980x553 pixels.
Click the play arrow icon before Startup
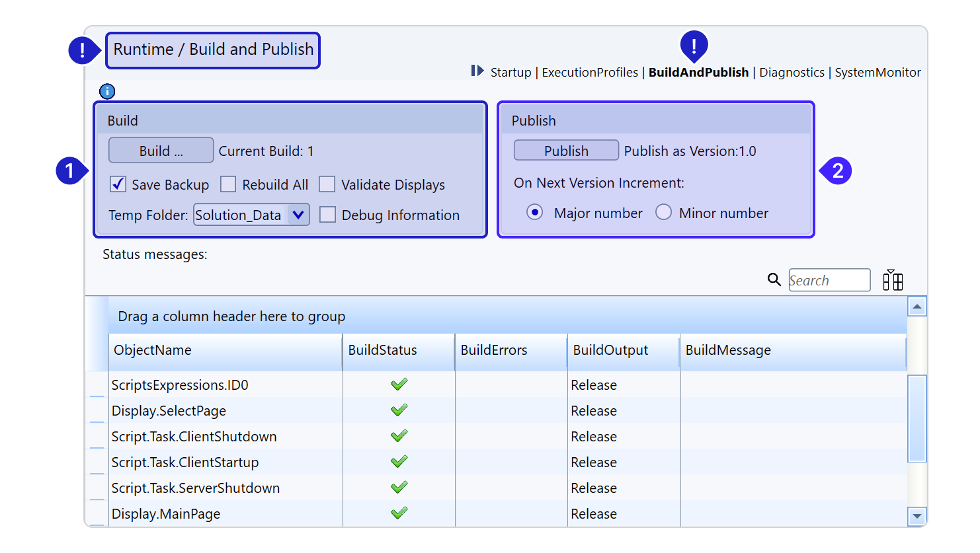477,71
